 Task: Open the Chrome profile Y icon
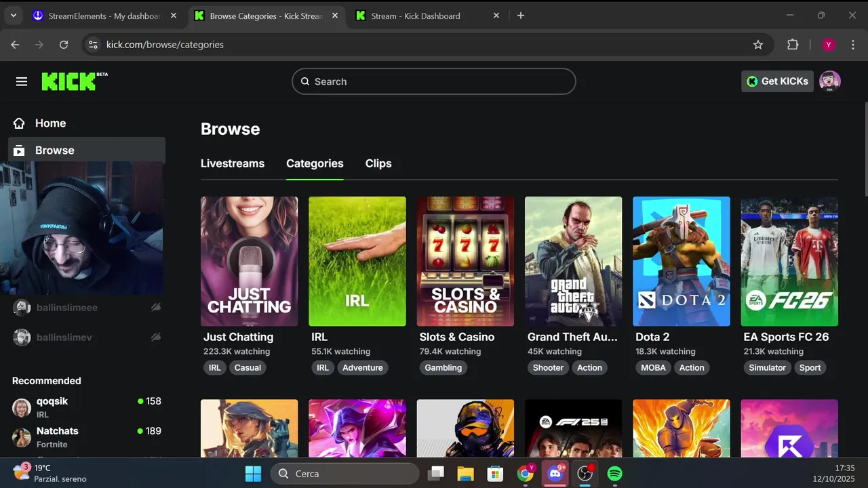[828, 45]
